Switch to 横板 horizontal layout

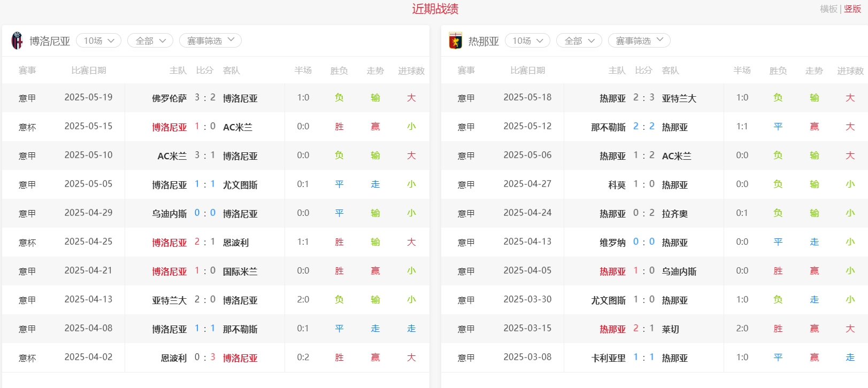[828, 9]
